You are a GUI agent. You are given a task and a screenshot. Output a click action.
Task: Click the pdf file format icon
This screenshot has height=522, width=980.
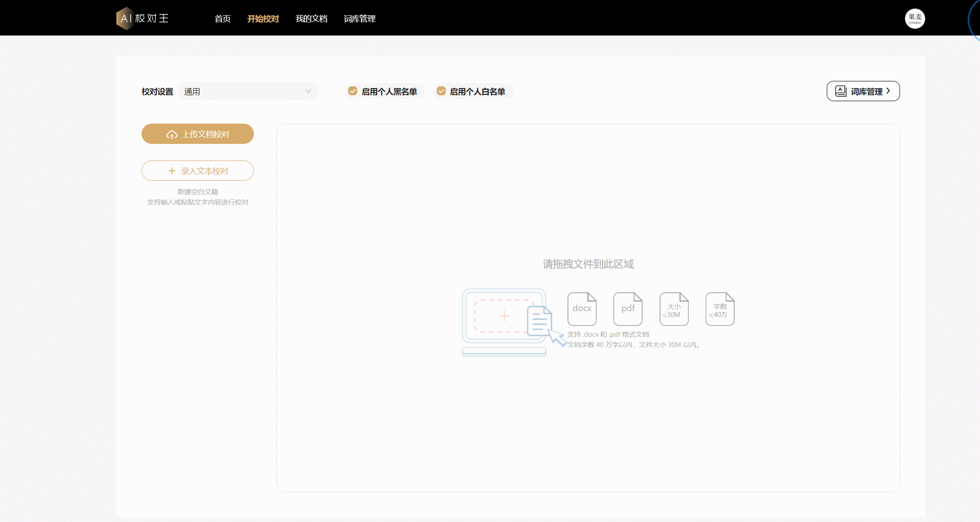[x=628, y=309]
